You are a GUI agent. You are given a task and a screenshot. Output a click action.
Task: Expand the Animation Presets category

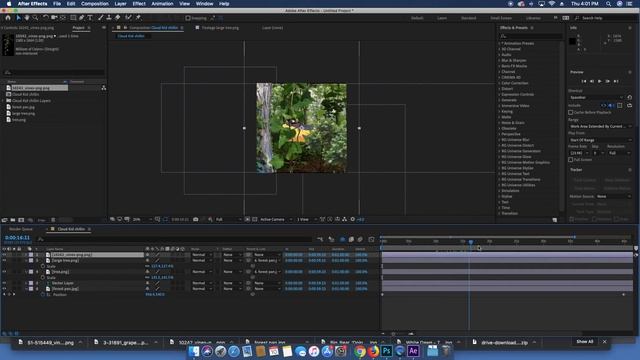(499, 43)
